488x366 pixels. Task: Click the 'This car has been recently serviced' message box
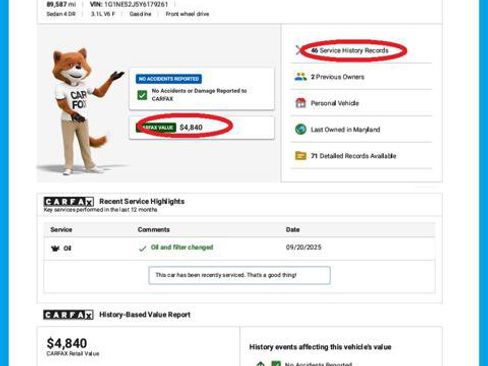click(x=239, y=275)
